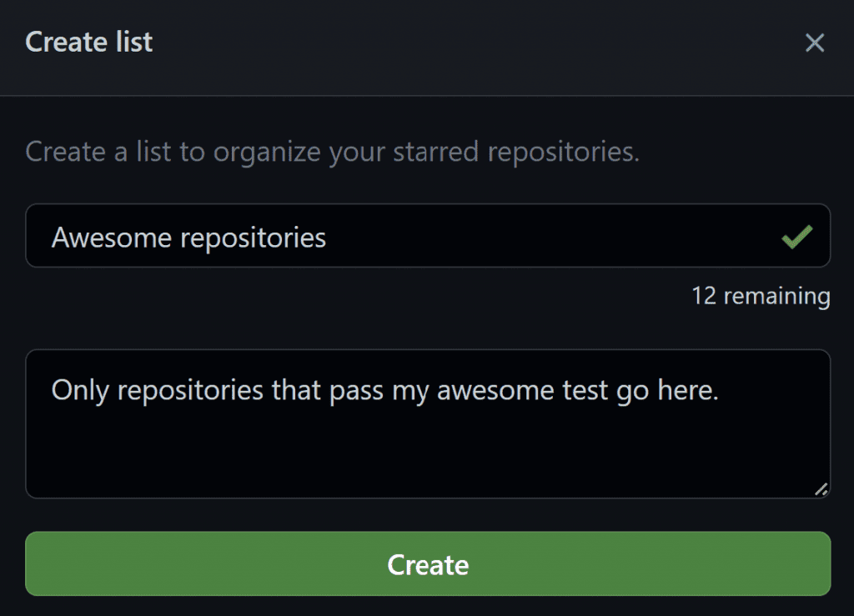This screenshot has width=854, height=616.
Task: Click the textarea resize handle corner
Action: (x=821, y=489)
